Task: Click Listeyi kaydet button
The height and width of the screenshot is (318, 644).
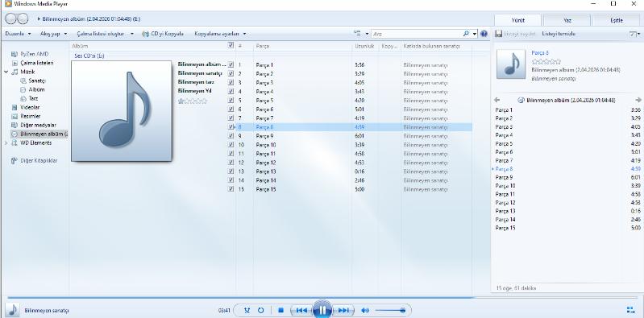Action: pos(516,34)
